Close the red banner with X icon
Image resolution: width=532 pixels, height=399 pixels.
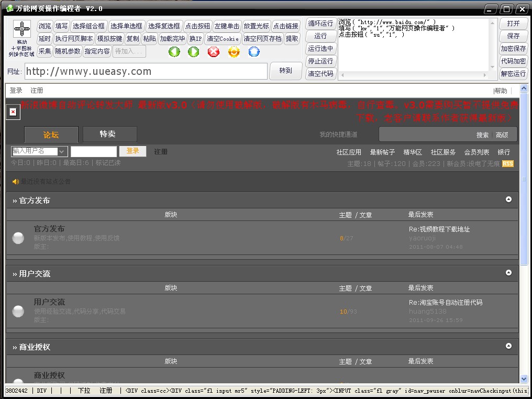tap(13, 112)
